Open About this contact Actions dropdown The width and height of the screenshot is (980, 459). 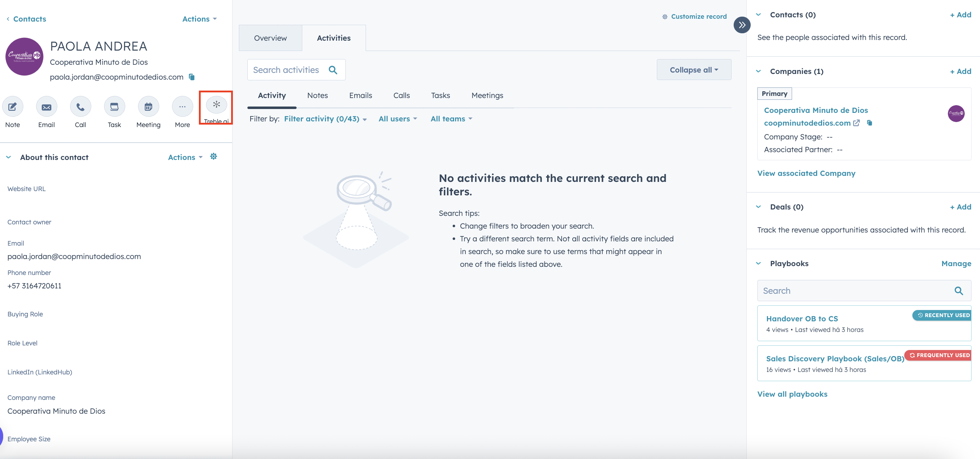tap(185, 157)
